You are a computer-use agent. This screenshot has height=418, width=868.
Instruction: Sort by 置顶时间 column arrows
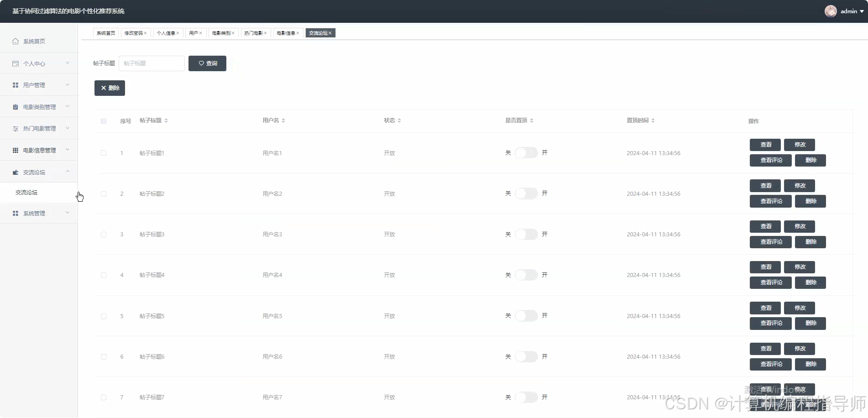[x=653, y=120]
